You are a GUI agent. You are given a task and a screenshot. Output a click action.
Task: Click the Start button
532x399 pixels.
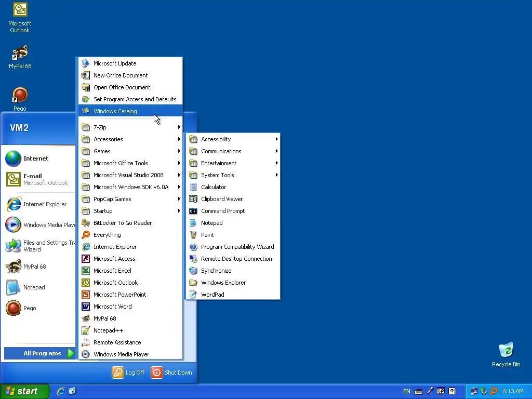click(24, 391)
